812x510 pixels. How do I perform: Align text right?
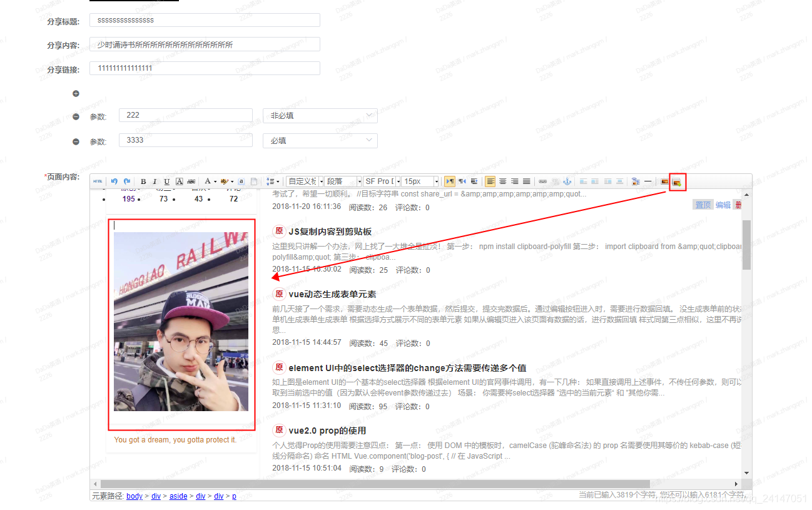514,181
